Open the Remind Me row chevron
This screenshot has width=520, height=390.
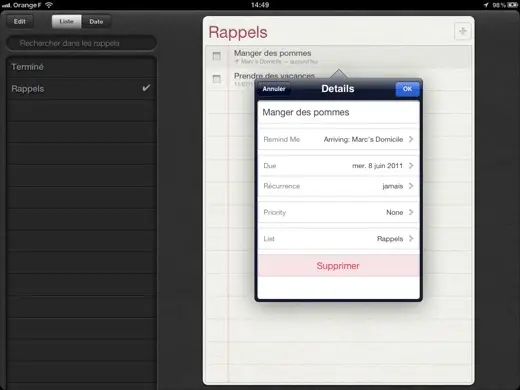click(x=411, y=139)
